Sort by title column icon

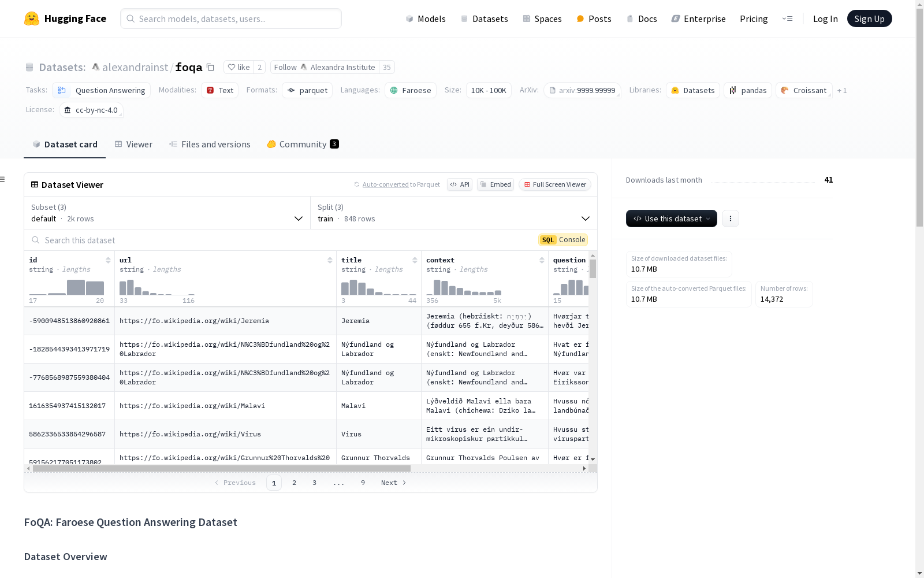pos(415,260)
